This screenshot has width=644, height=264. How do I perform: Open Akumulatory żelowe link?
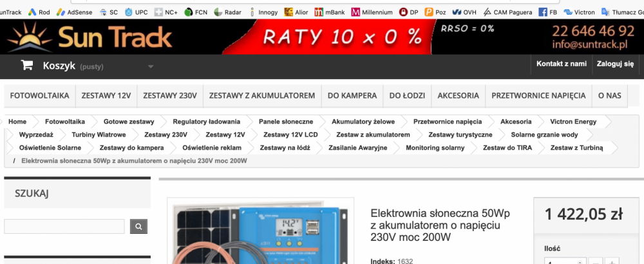click(363, 122)
